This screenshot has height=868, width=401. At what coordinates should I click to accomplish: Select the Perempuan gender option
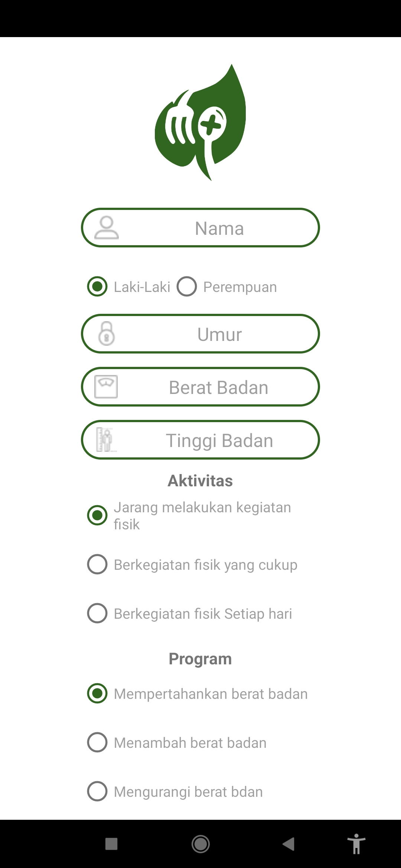[x=188, y=286]
